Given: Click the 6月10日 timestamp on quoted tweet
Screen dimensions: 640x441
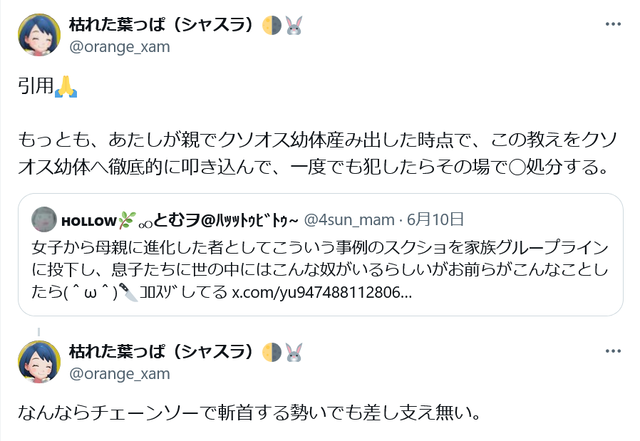Looking at the screenshot, I should 435,220.
